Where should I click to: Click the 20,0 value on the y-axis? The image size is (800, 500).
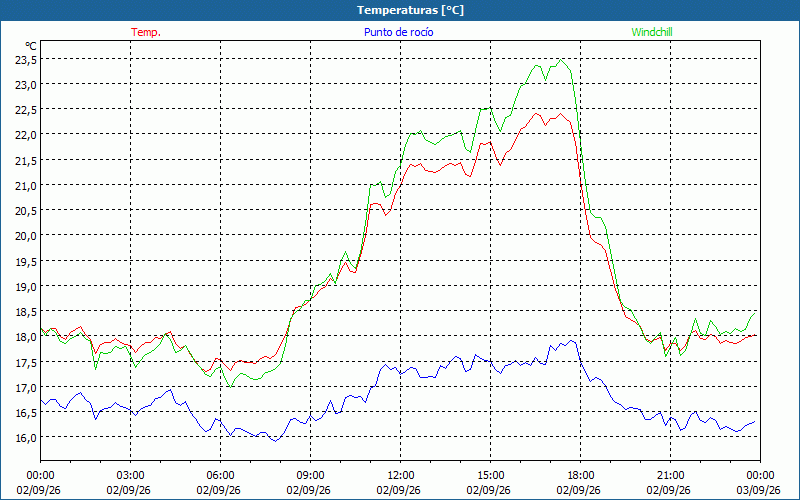pos(27,236)
